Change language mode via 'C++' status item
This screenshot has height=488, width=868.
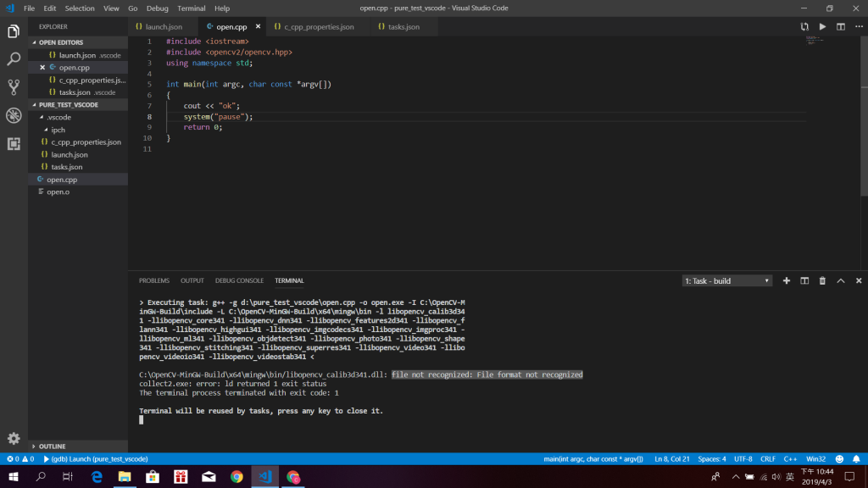pyautogui.click(x=790, y=458)
